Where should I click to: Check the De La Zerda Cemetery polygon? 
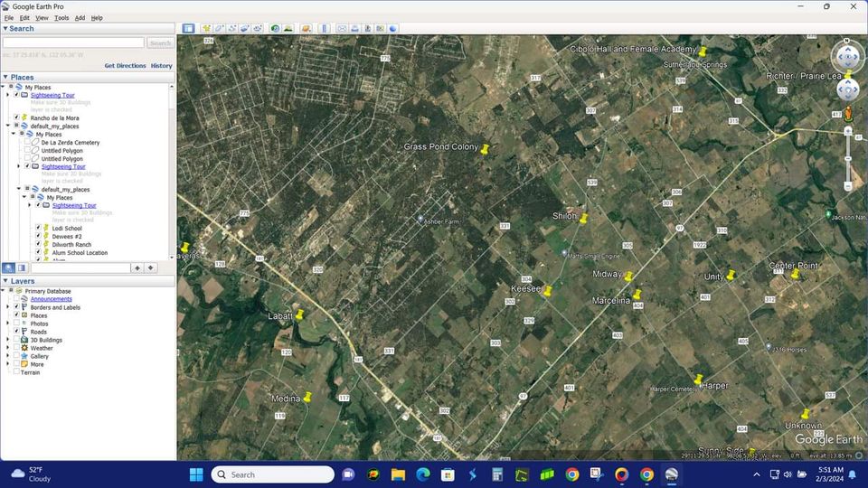point(27,142)
